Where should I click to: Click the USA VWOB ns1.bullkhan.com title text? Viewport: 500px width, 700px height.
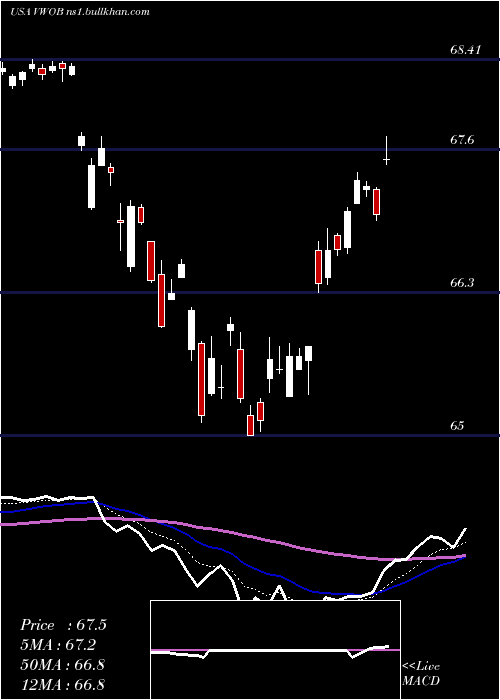click(79, 12)
